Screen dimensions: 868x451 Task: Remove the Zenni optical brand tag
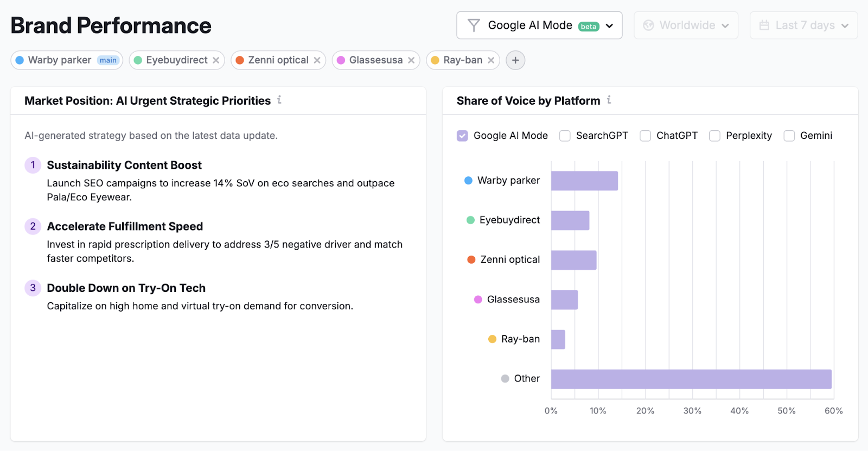coord(317,60)
